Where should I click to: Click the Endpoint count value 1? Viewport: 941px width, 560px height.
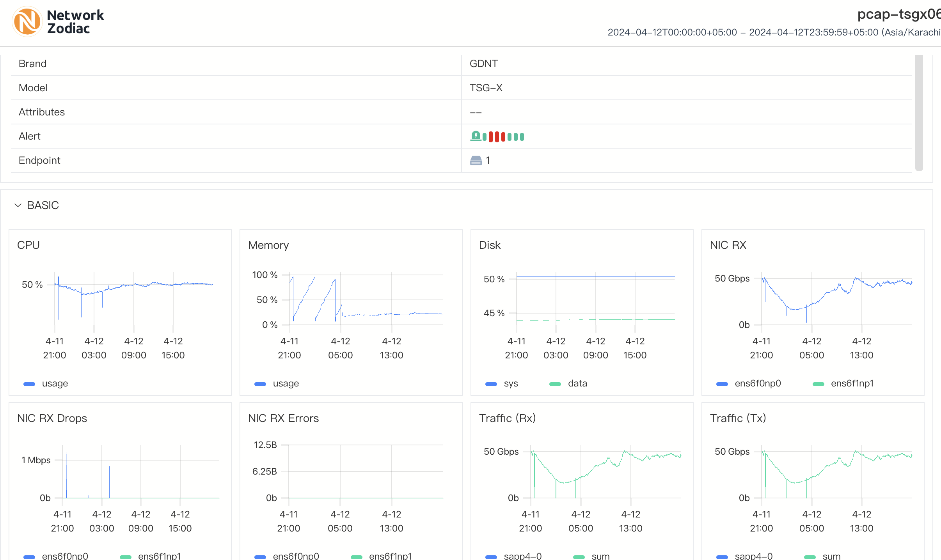[x=488, y=160]
